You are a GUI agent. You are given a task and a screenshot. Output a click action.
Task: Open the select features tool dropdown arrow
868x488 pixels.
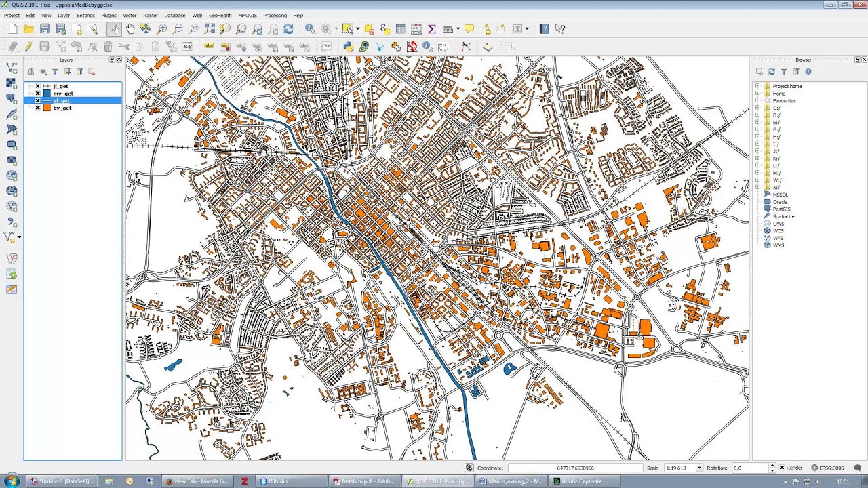click(358, 29)
